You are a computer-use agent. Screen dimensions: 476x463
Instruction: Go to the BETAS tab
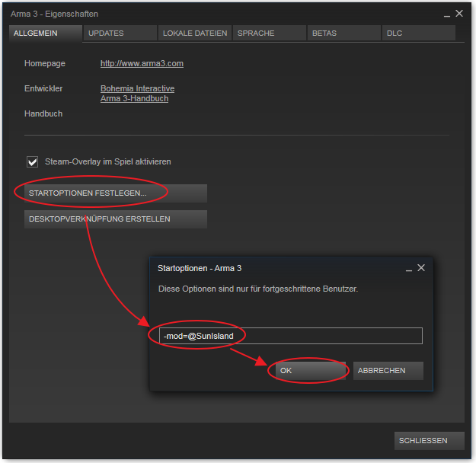(344, 33)
